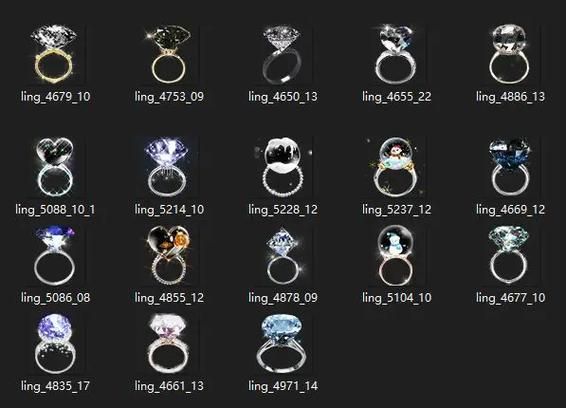This screenshot has height=408, width=566.
Task: Click the ling_4835_17 violet gem ring
Action: point(55,344)
